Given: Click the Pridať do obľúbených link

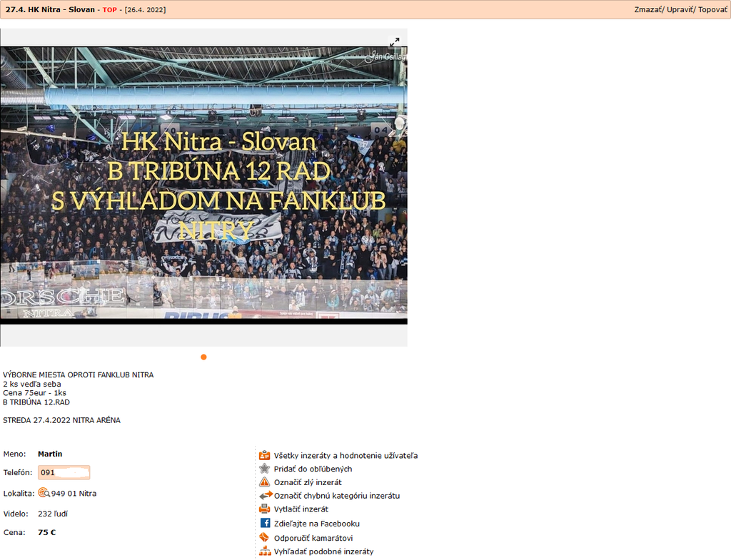Looking at the screenshot, I should [313, 469].
